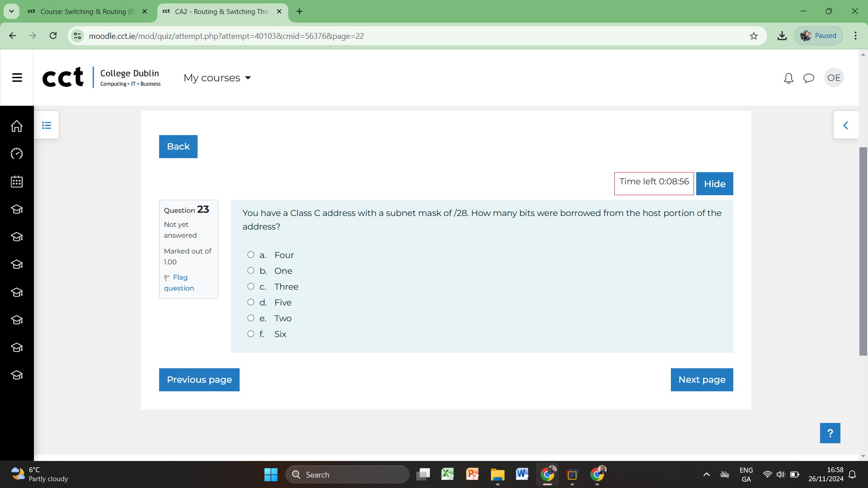
Task: Bookmark page with star icon
Action: tap(754, 36)
